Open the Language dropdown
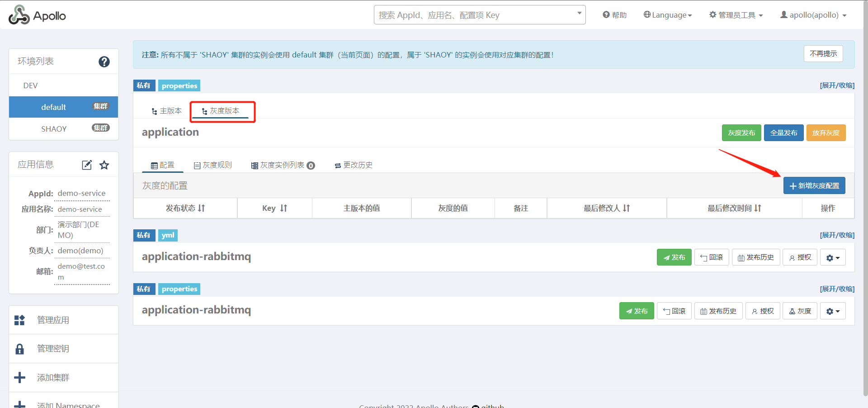This screenshot has width=868, height=408. tap(668, 15)
